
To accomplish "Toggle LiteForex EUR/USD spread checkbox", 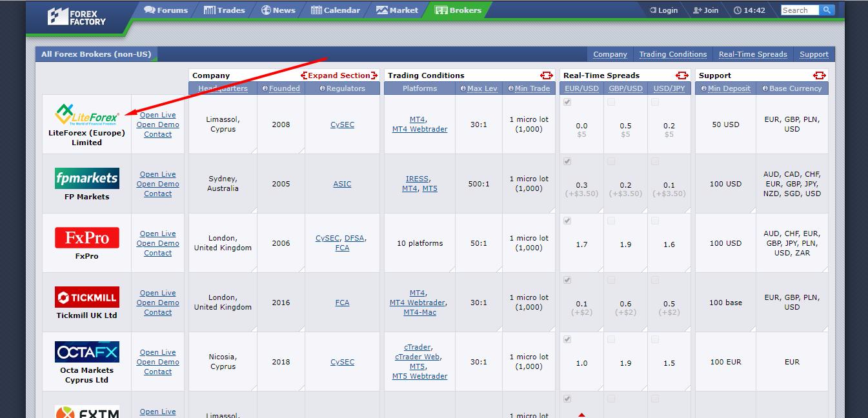I will (567, 102).
